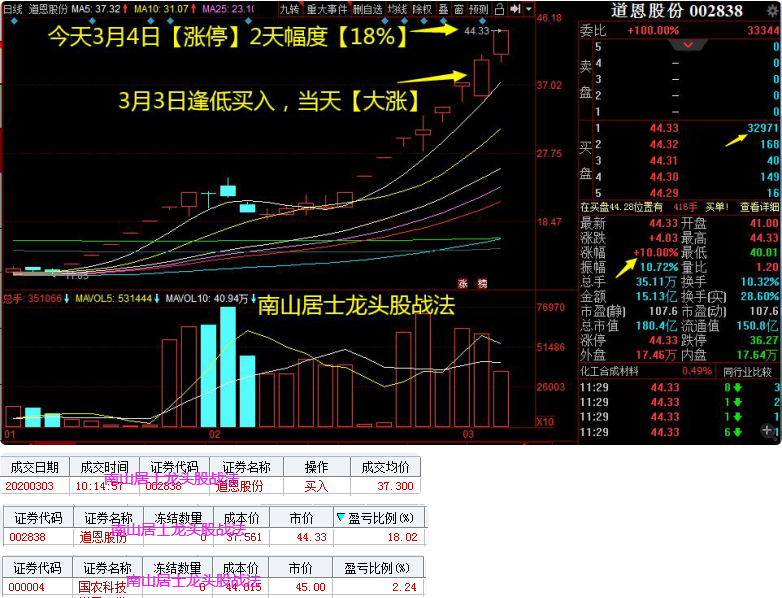Open the 化工合成材料 sector link
The width and height of the screenshot is (782, 598).
tap(609, 371)
